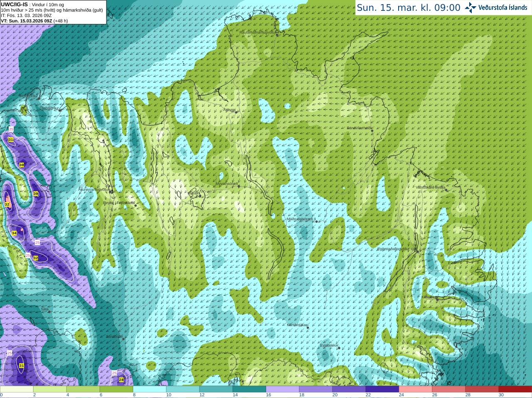
Task: Pick the 26–28 m/s salmon legend swatch
Action: tap(449, 389)
